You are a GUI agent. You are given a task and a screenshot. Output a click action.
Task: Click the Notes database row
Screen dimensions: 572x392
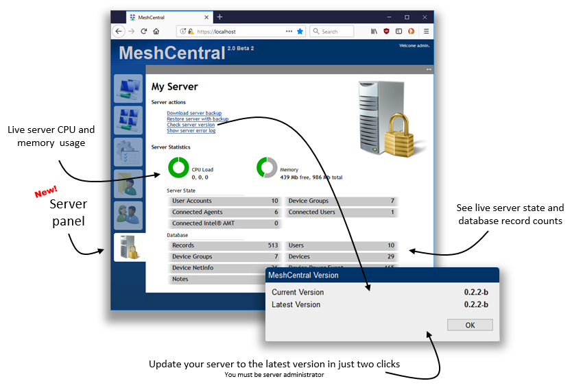click(x=217, y=279)
